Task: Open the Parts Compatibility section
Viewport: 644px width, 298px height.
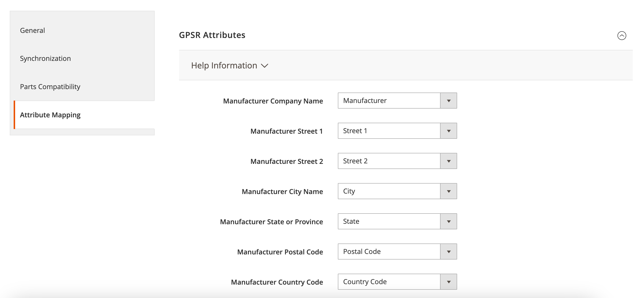Action: tap(50, 87)
